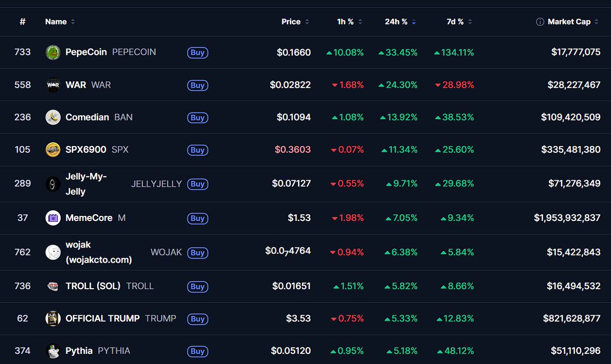The height and width of the screenshot is (364, 611).
Task: Click the MemeCore purple logo icon
Action: click(x=53, y=218)
